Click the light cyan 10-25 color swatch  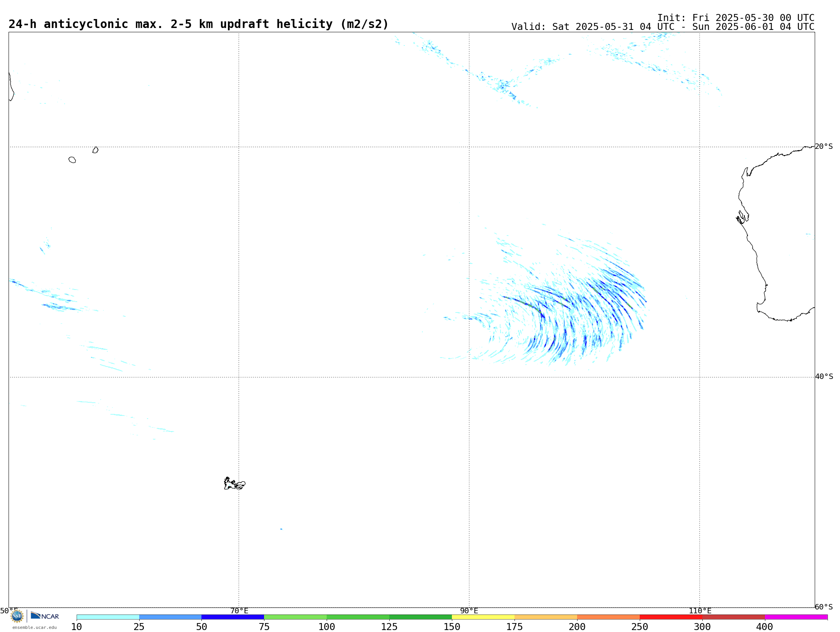[108, 617]
